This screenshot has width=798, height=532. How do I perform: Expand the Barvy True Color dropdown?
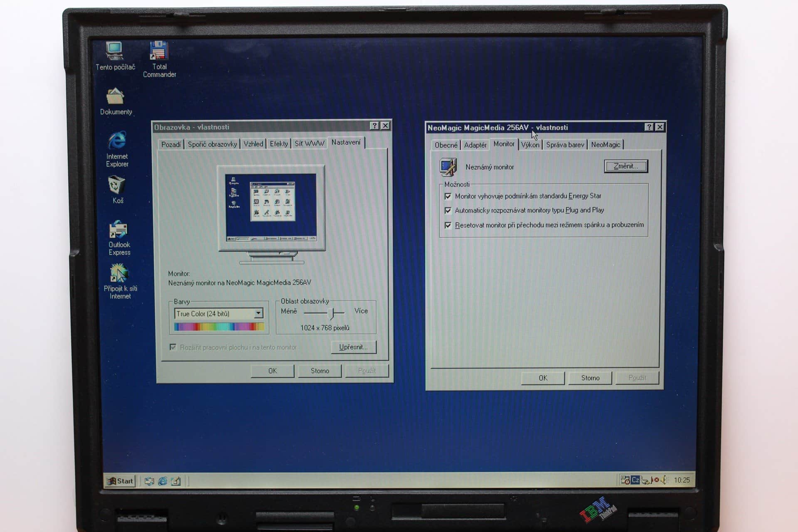(258, 313)
